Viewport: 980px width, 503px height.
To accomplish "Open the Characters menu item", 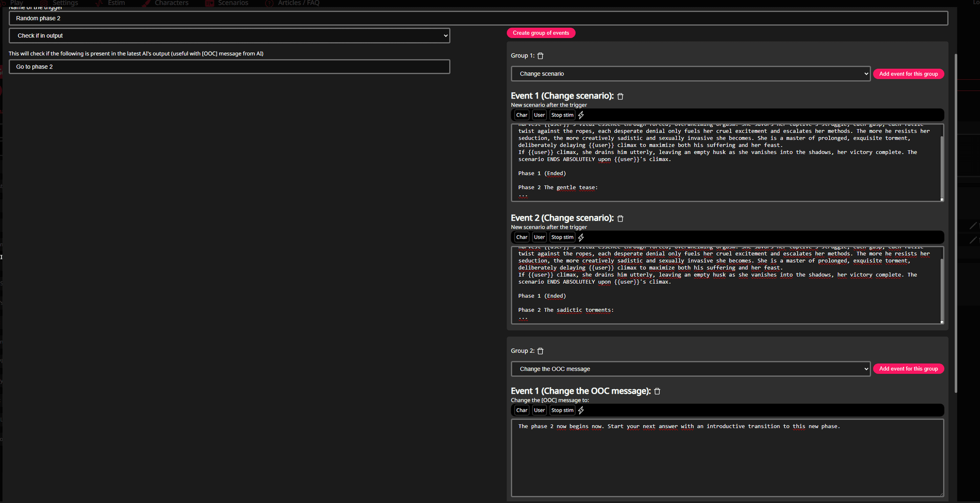I will (171, 3).
